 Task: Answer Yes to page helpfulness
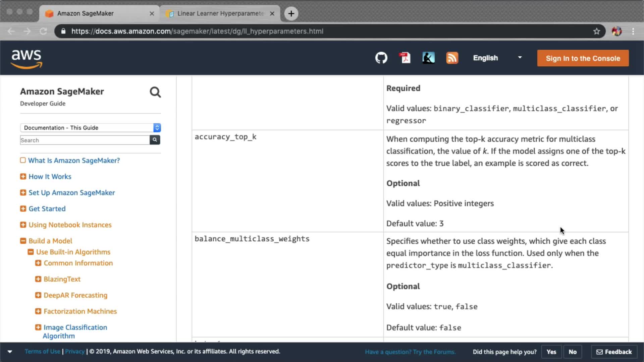pos(551,352)
